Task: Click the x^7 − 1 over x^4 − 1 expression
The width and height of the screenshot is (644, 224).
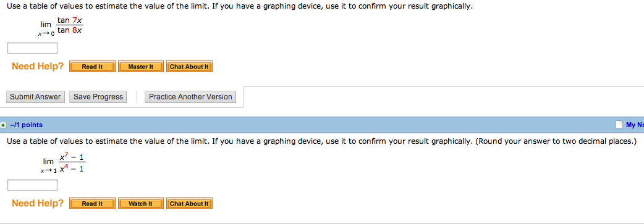Action: pos(72,162)
